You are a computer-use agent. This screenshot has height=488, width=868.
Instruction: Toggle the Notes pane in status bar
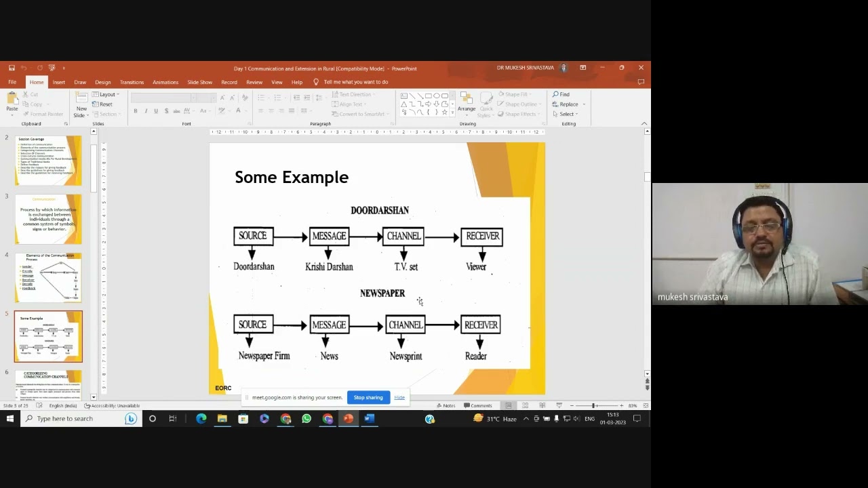(446, 405)
